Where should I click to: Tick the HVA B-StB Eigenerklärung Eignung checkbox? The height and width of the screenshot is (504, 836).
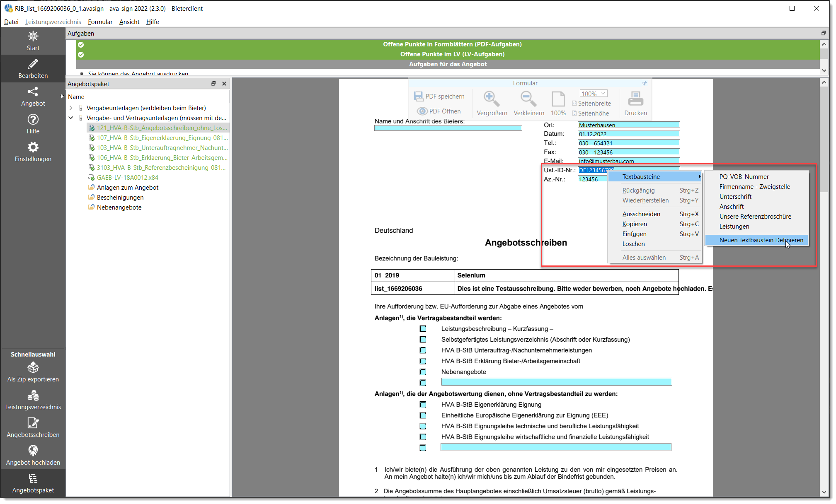coord(423,405)
